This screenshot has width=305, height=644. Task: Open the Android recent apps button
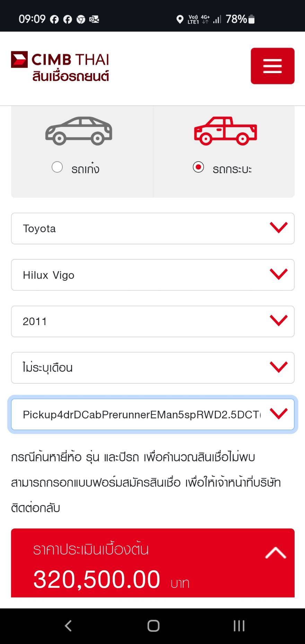click(239, 626)
